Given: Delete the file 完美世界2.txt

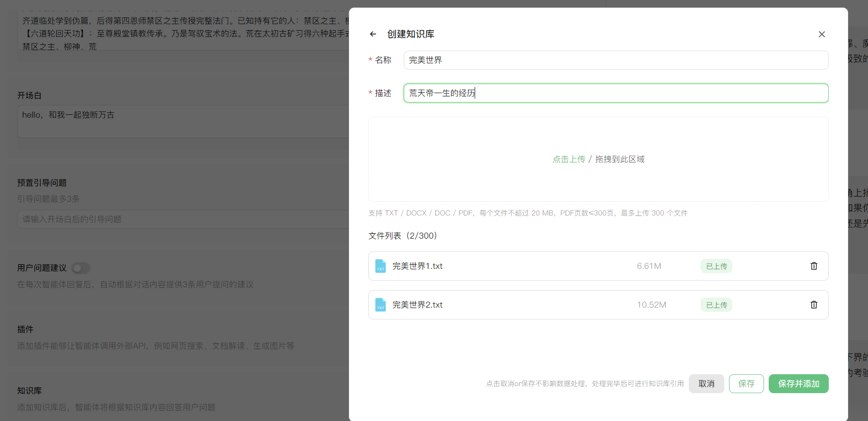Looking at the screenshot, I should 814,305.
